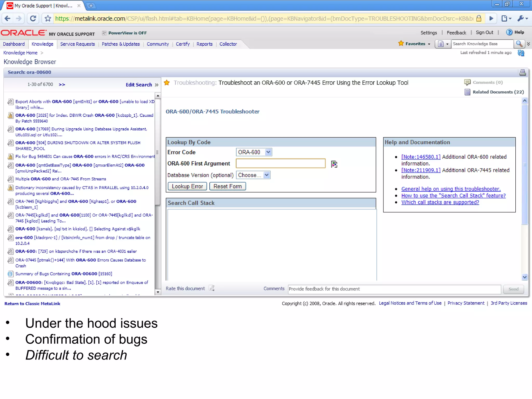Open Privacy Statement link

[466, 303]
